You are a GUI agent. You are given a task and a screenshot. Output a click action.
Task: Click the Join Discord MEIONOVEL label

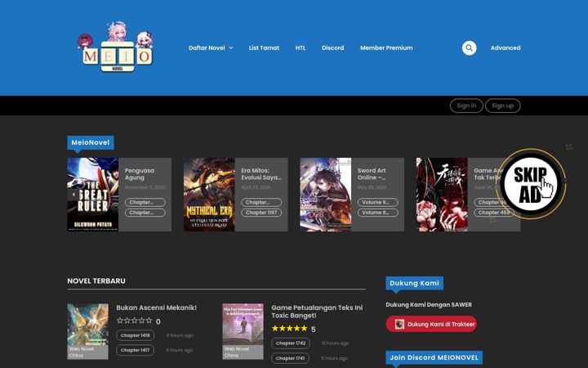click(x=434, y=357)
